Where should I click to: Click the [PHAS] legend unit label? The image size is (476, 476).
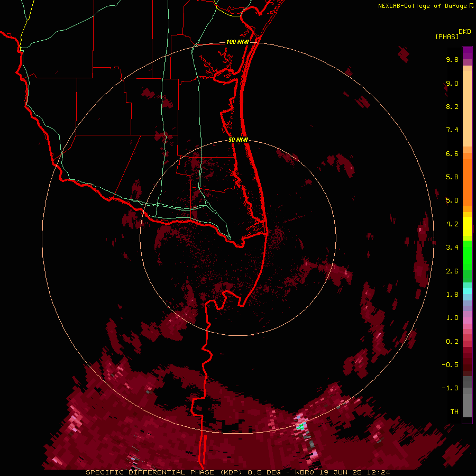point(447,36)
